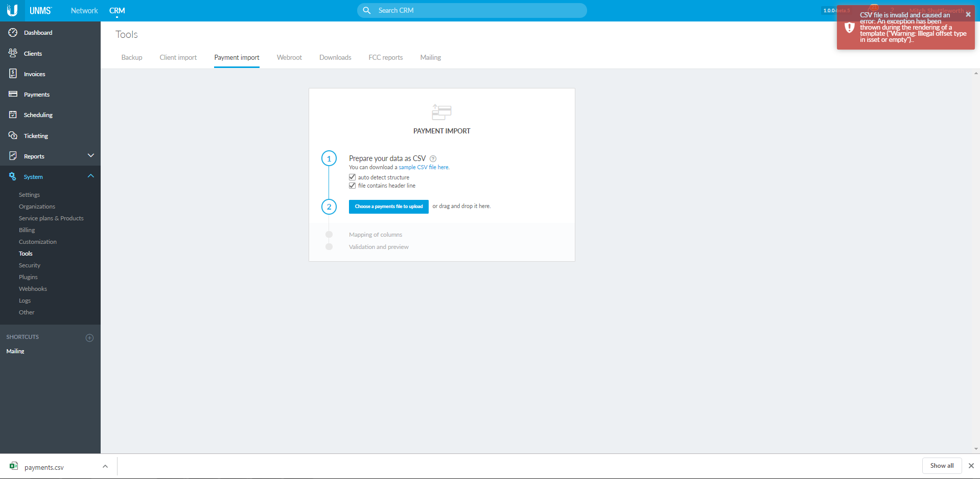Select the Scheduling calendar icon

pos(13,115)
